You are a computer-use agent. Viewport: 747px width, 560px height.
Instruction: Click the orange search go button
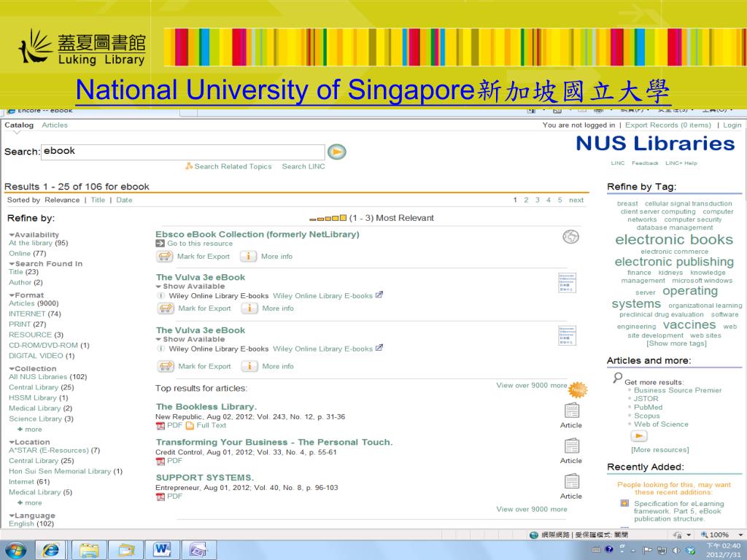click(337, 152)
